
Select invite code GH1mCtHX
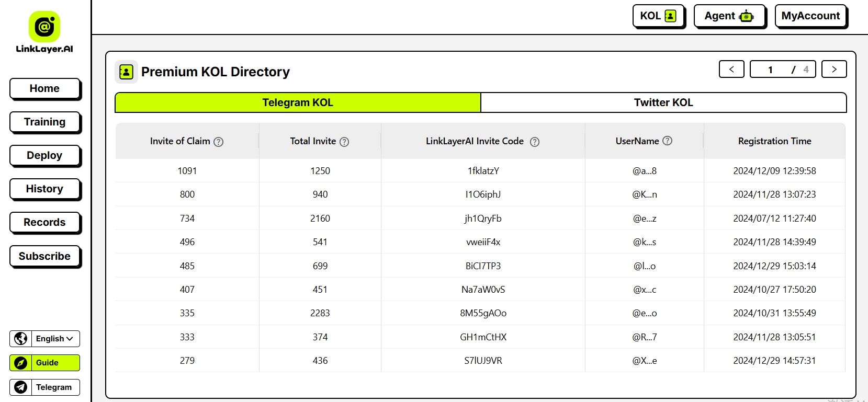483,337
